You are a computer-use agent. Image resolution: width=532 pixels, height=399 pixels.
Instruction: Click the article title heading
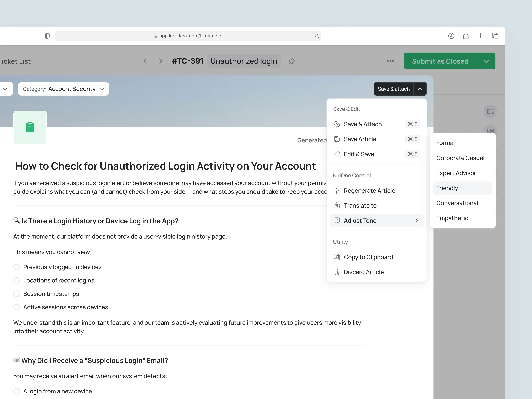click(x=165, y=166)
